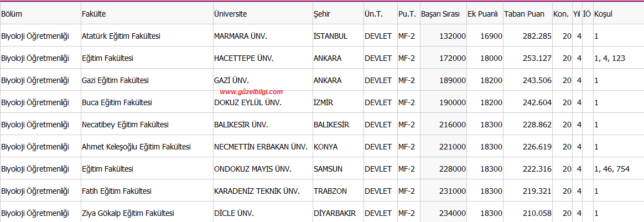This screenshot has width=644, height=222.
Task: Click the Üniversite column header
Action: pyautogui.click(x=230, y=14)
